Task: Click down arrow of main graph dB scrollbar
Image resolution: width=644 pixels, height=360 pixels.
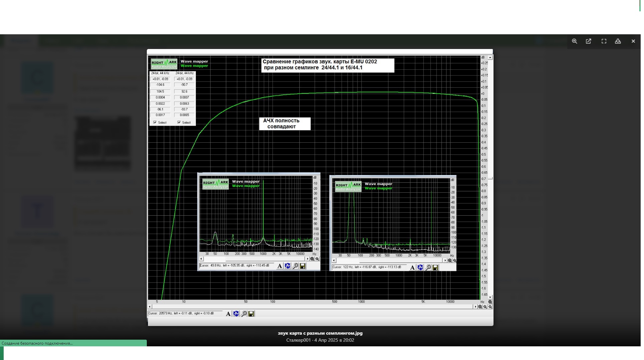Action: pos(490,297)
